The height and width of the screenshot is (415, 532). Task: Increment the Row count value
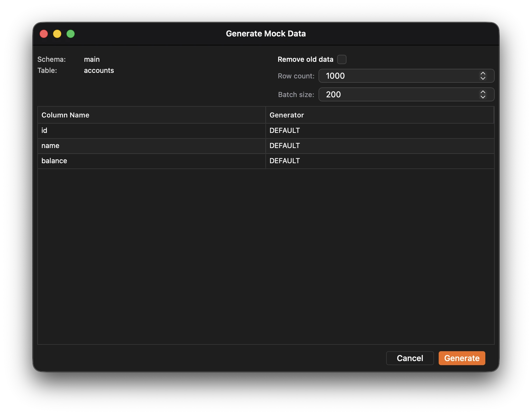[x=483, y=74]
